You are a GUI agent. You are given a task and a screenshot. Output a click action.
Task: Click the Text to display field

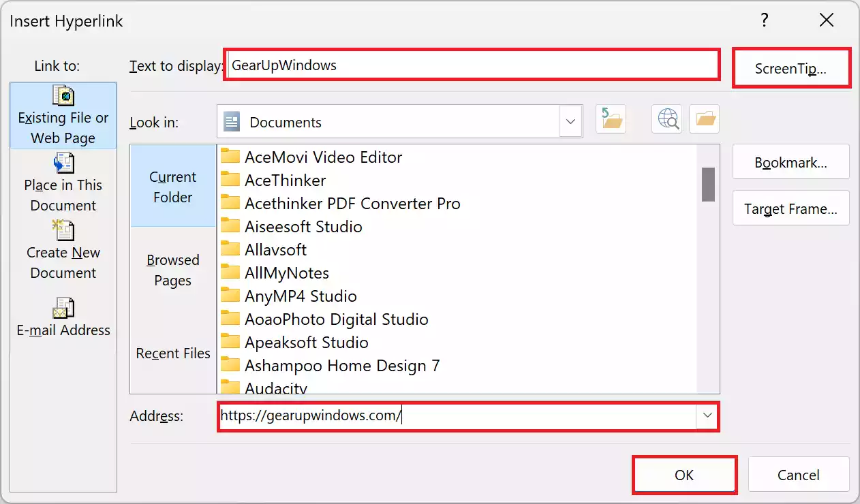pos(472,65)
